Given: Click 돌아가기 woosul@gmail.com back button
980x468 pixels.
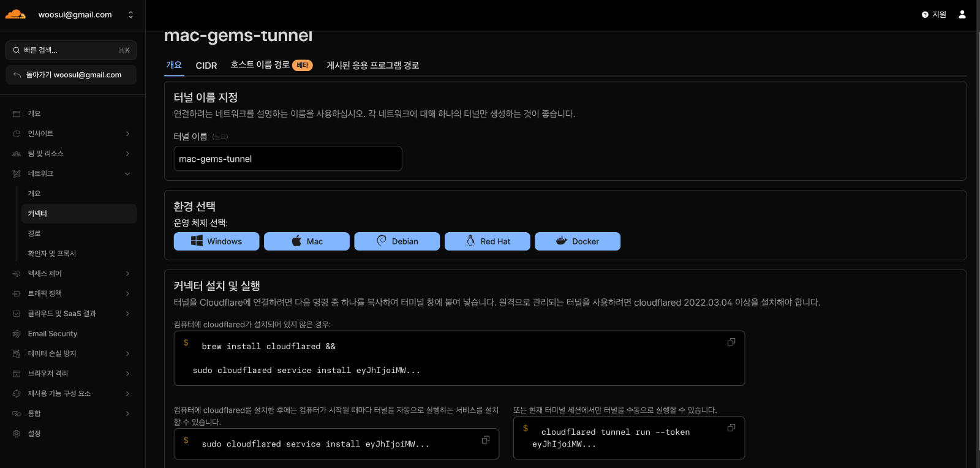Looking at the screenshot, I should click(x=71, y=75).
